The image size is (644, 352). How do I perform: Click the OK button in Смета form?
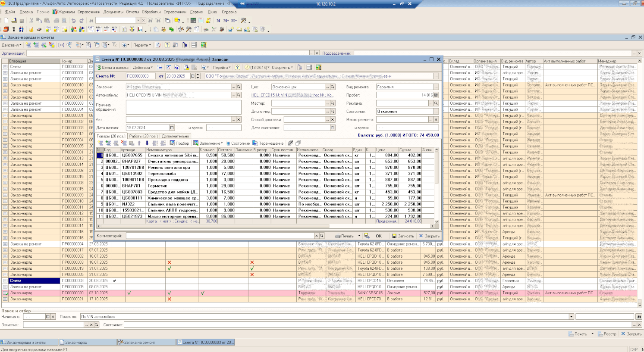[378, 236]
